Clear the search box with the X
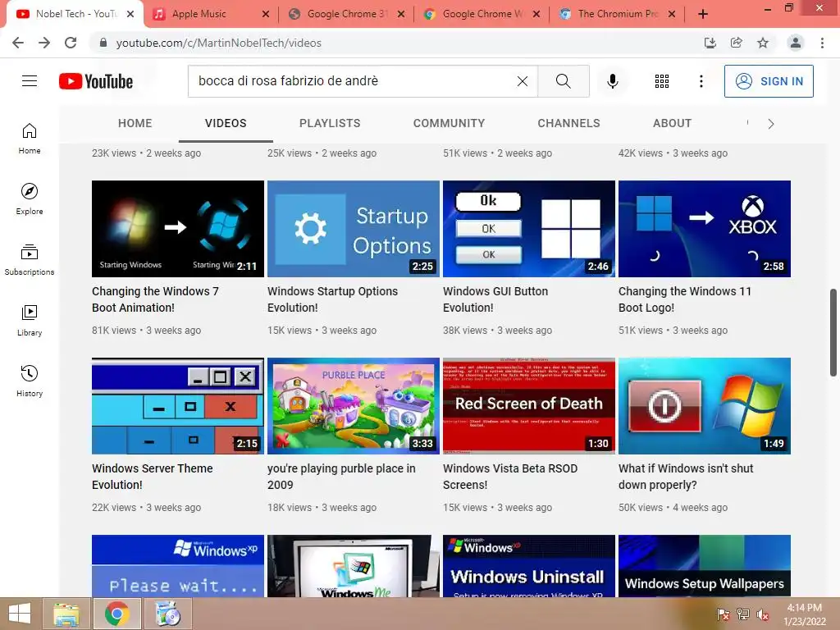 click(523, 81)
